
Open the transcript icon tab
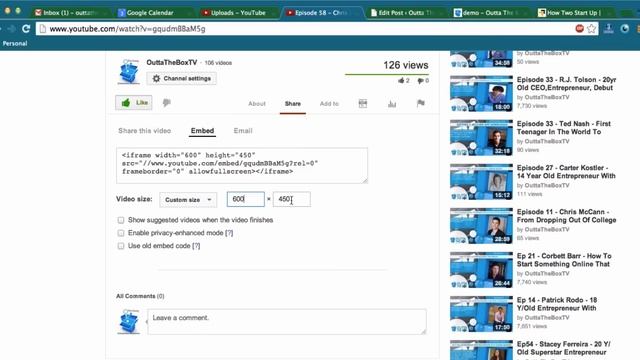click(x=363, y=104)
